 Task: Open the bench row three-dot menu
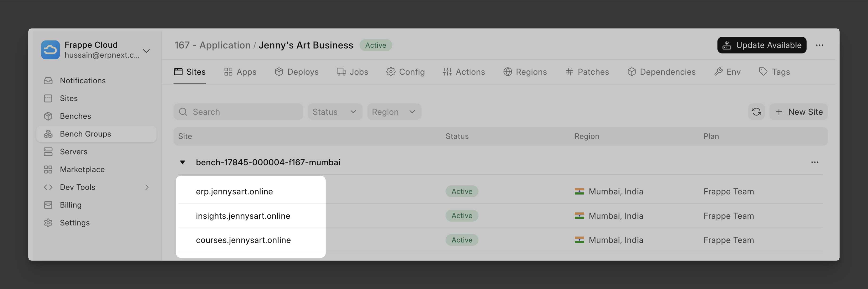(815, 162)
